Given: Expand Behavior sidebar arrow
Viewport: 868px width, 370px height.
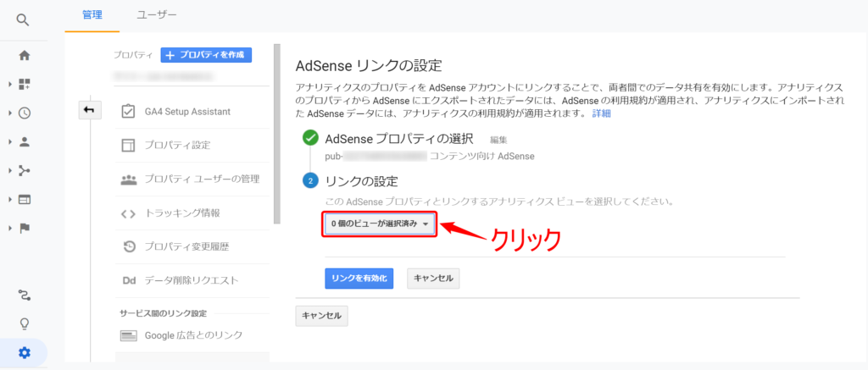Looking at the screenshot, I should (x=10, y=200).
